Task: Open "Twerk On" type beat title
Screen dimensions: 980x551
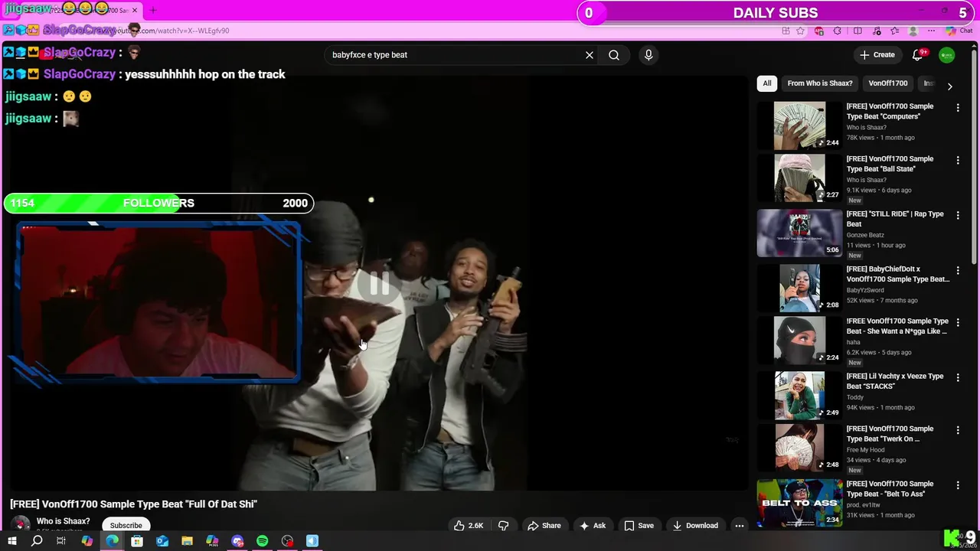Action: 890,434
